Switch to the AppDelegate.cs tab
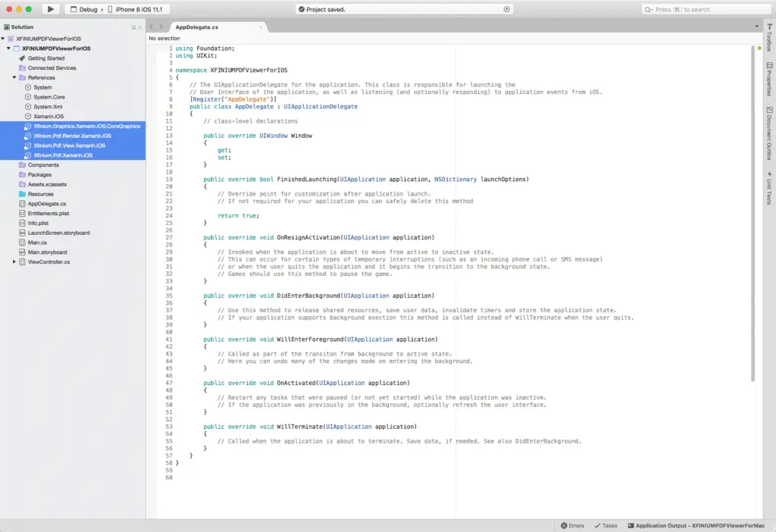 point(196,27)
